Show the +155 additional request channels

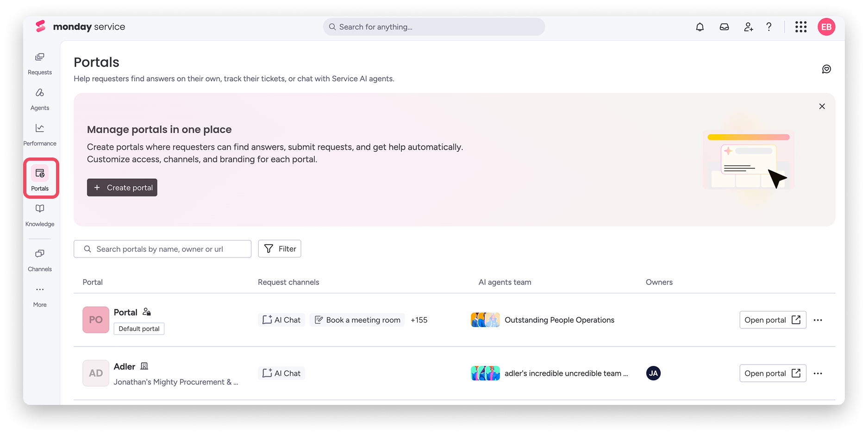419,320
